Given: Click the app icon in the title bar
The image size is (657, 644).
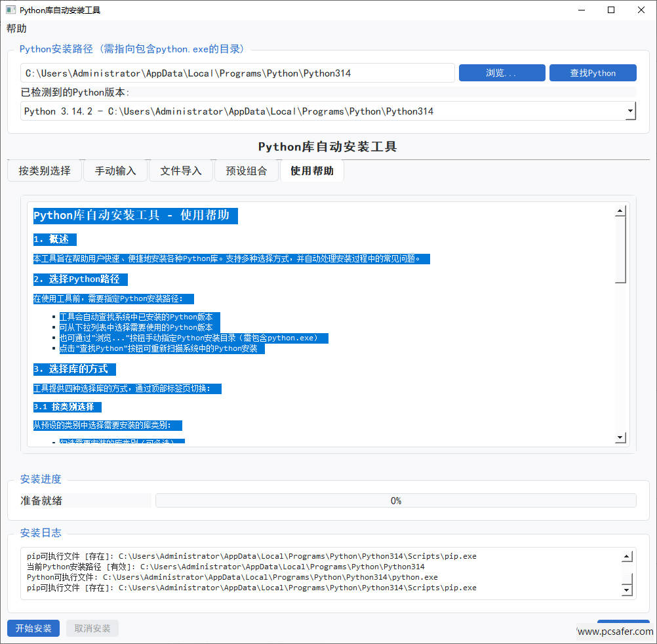Looking at the screenshot, I should click(10, 10).
